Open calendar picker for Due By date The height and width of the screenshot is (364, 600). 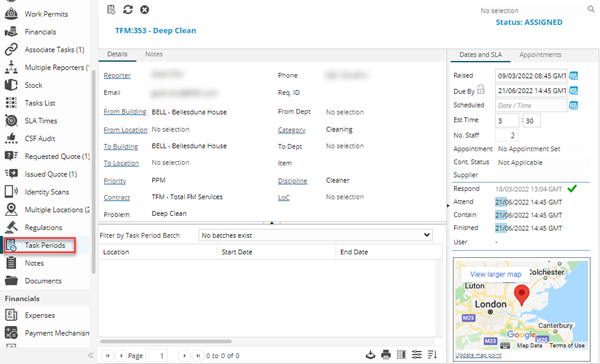click(573, 91)
